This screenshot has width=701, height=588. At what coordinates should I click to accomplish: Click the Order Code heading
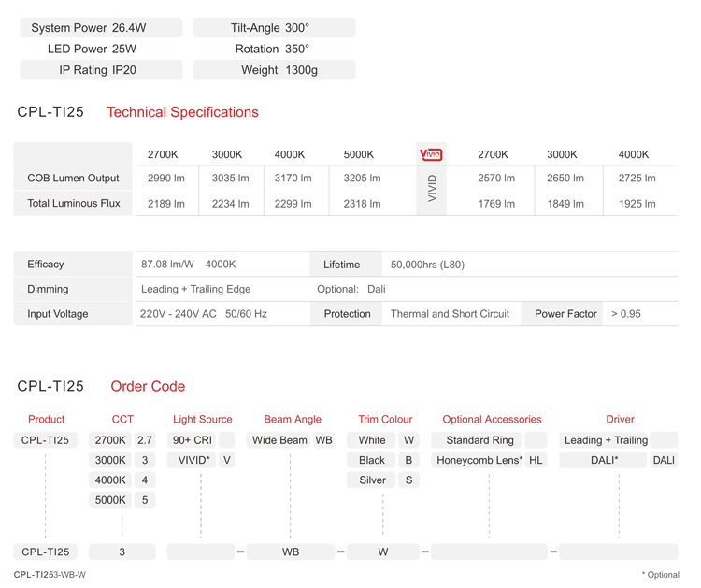coord(148,386)
